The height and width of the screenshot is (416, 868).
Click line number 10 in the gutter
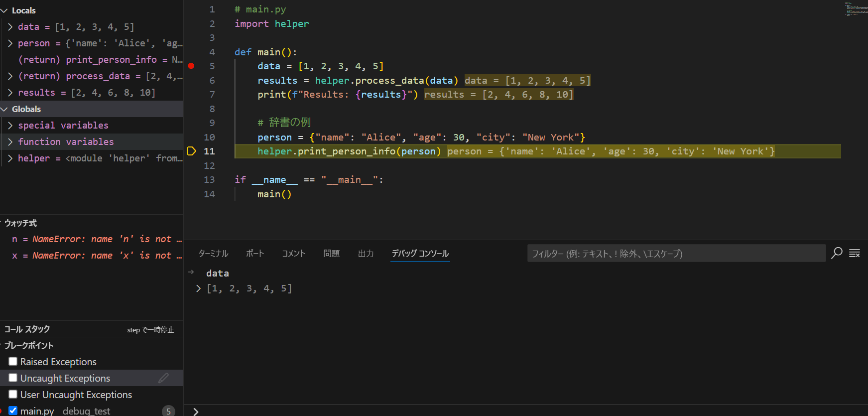pos(209,137)
